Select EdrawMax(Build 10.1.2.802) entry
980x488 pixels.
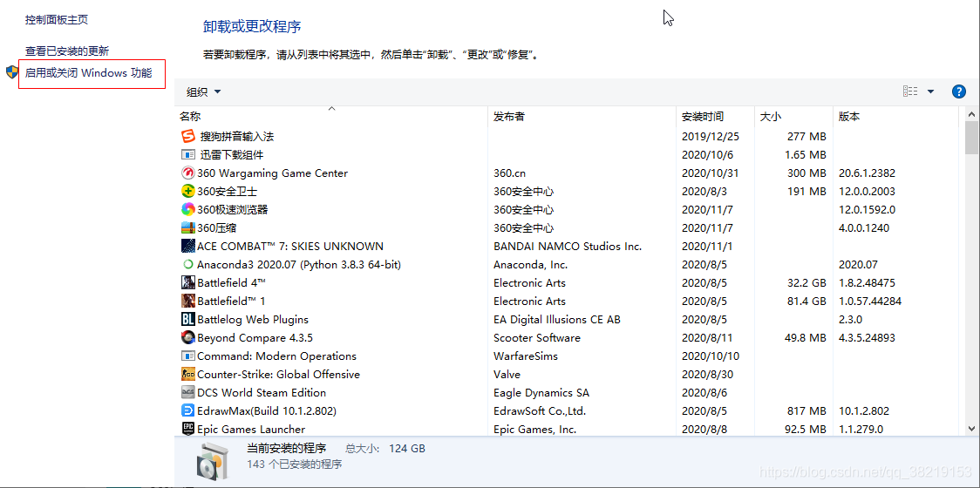pos(267,411)
